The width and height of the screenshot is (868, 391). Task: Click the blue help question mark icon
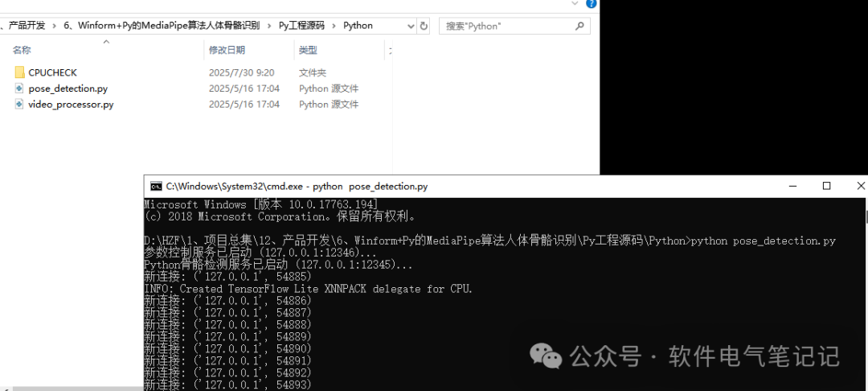(x=592, y=3)
